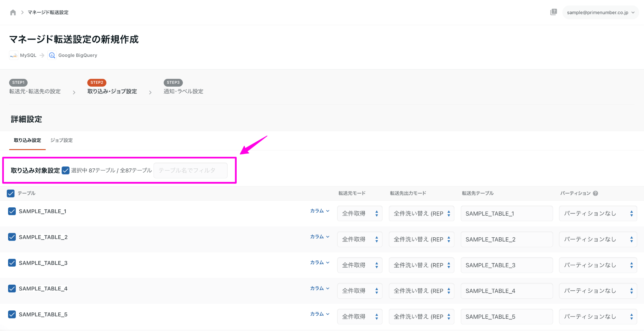
Task: Click the MySQL source logo icon
Action: coord(14,55)
